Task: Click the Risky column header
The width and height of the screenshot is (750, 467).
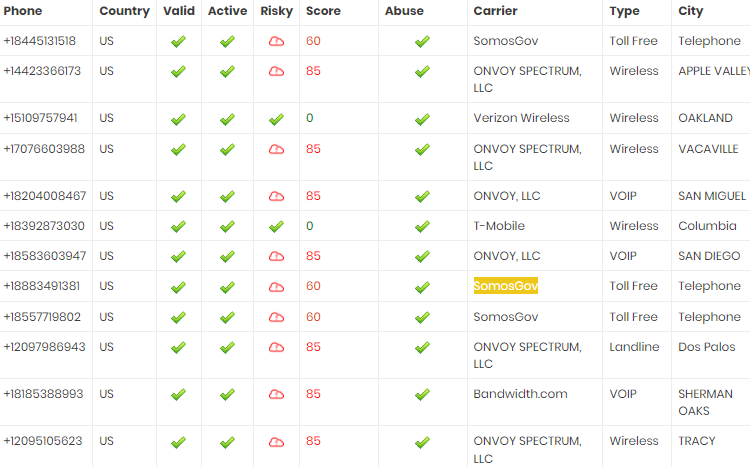Action: (276, 11)
